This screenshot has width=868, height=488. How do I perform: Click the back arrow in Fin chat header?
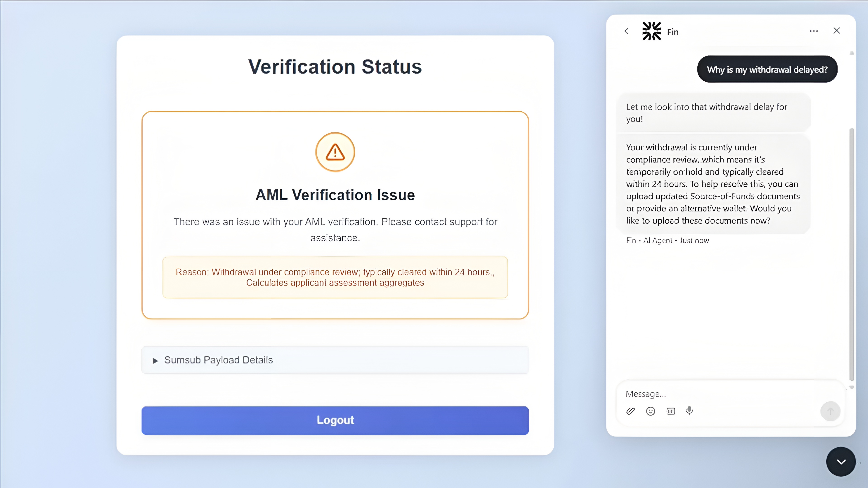pos(626,31)
